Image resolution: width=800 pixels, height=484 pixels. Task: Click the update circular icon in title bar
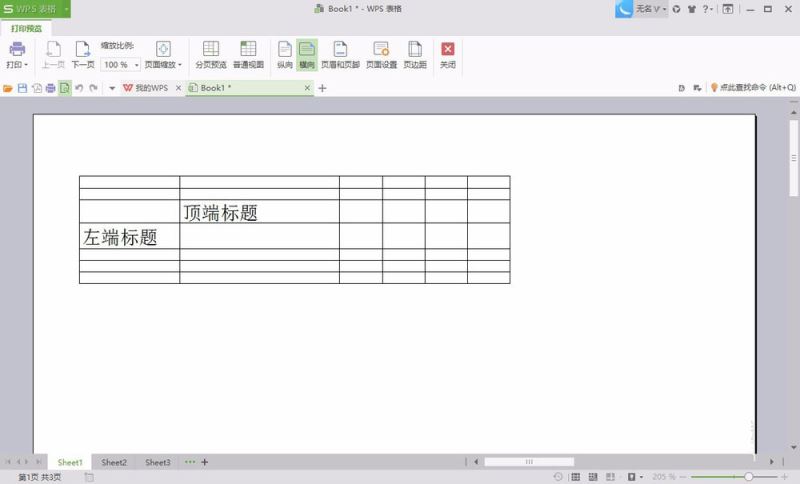click(x=677, y=9)
